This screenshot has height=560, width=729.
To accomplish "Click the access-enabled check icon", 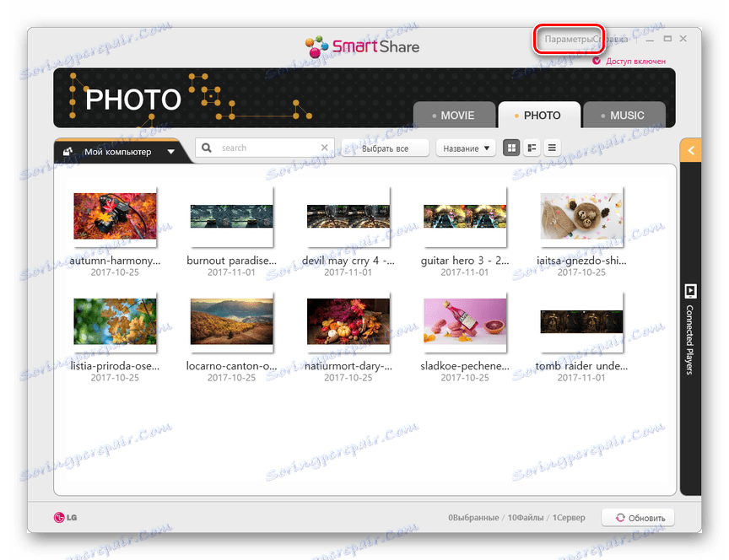I will click(597, 61).
